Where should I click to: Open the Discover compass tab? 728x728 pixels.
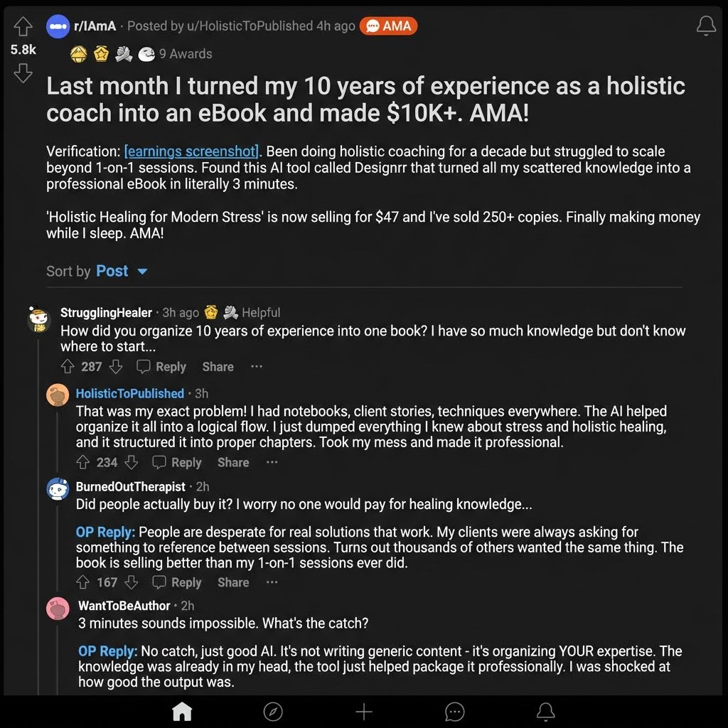[273, 711]
